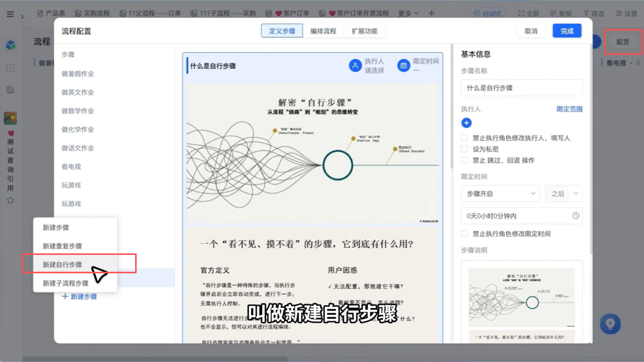Viewport: 644px width, 362px height.
Task: Click the 执行人 person icon in step card
Action: click(x=355, y=65)
